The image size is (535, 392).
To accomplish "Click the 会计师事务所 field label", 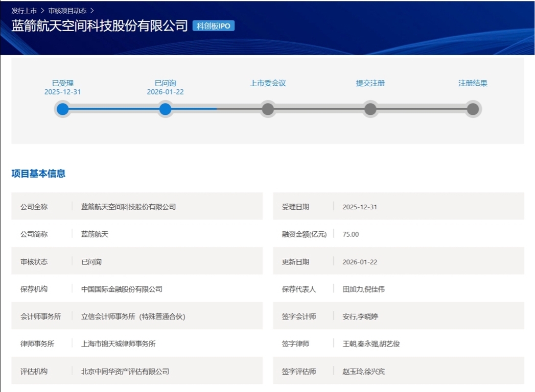I will click(40, 316).
